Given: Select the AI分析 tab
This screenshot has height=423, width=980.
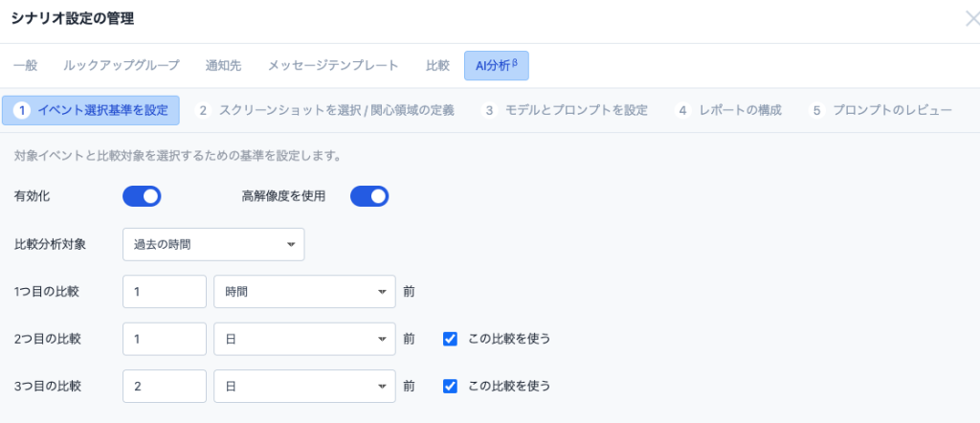Looking at the screenshot, I should click(496, 66).
